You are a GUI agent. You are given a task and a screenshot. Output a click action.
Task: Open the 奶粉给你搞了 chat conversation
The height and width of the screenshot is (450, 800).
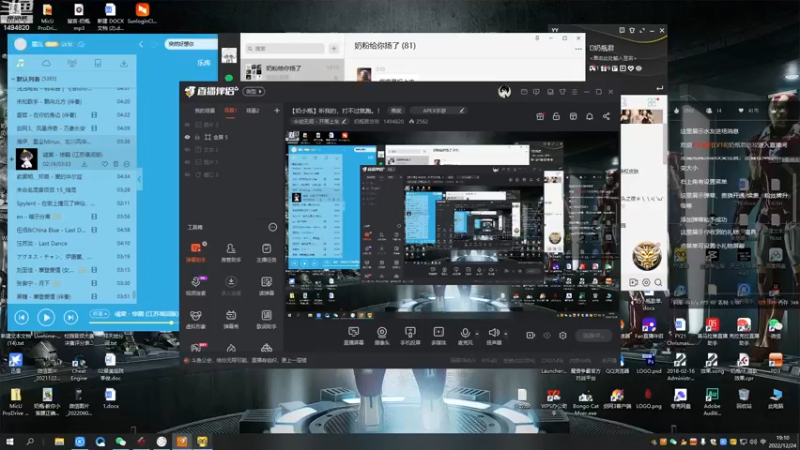(292, 71)
